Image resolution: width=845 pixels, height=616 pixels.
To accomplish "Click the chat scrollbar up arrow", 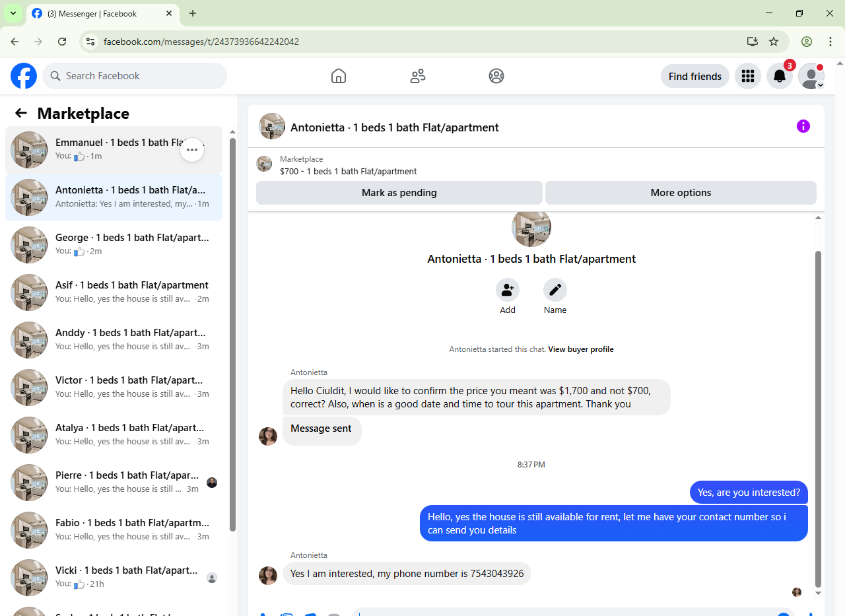I will [819, 218].
